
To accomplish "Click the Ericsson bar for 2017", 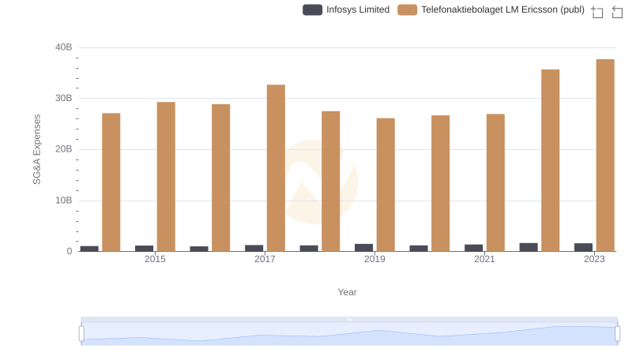I will click(x=276, y=168).
